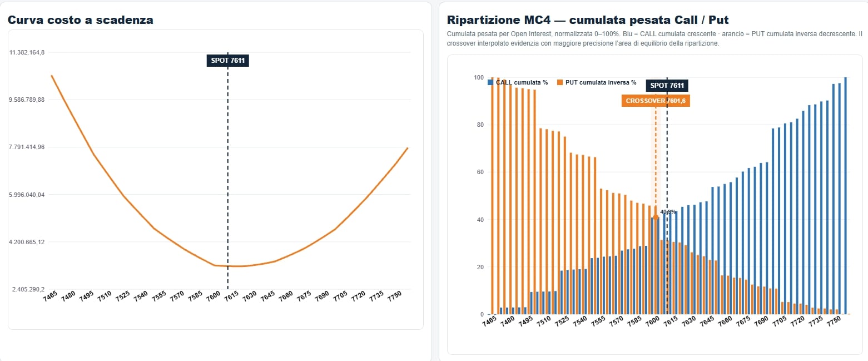868x361 pixels.
Task: Click the blue CALL cumulata legend swatch
Action: pos(490,82)
